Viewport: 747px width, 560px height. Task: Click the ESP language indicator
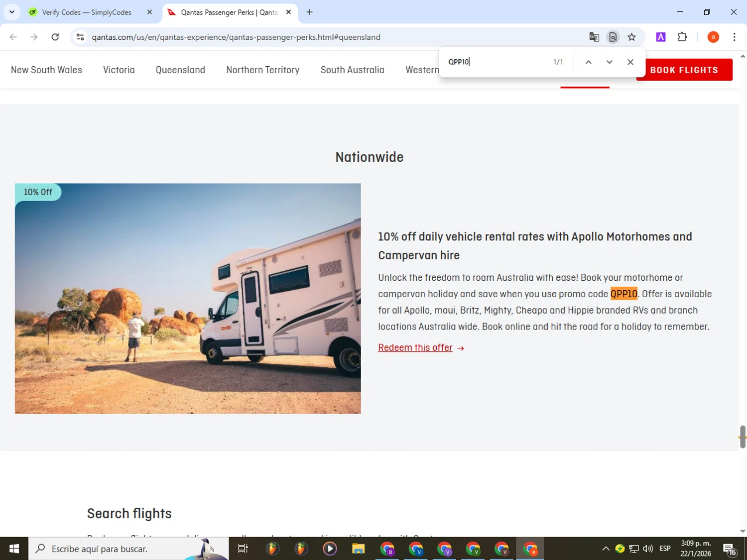(665, 549)
